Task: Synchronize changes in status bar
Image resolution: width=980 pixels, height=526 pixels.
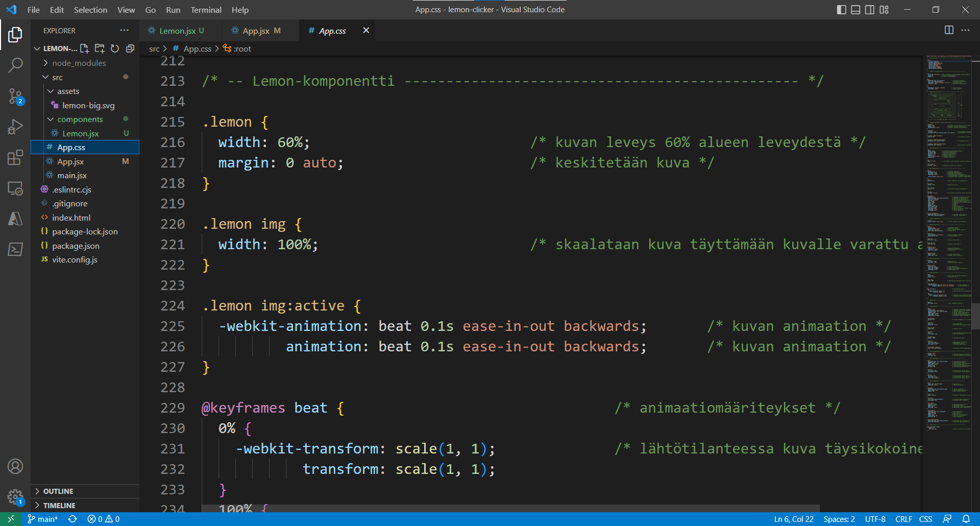Action: pos(72,519)
